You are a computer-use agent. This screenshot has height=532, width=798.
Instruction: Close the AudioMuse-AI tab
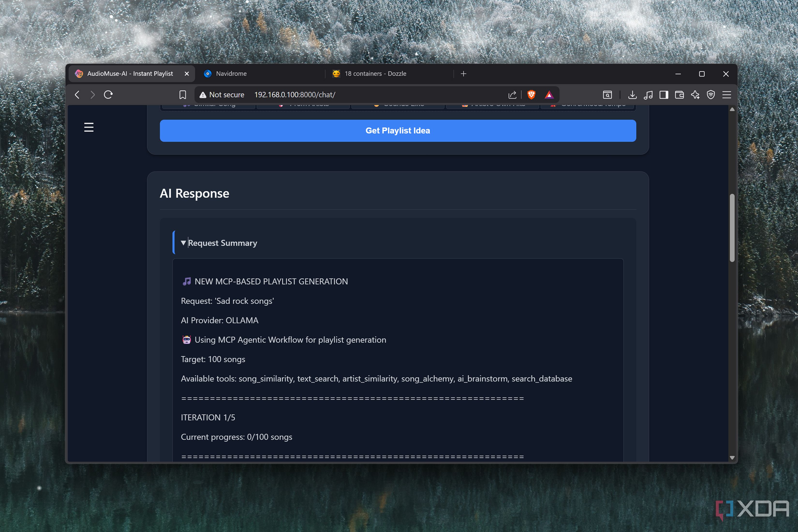(187, 74)
